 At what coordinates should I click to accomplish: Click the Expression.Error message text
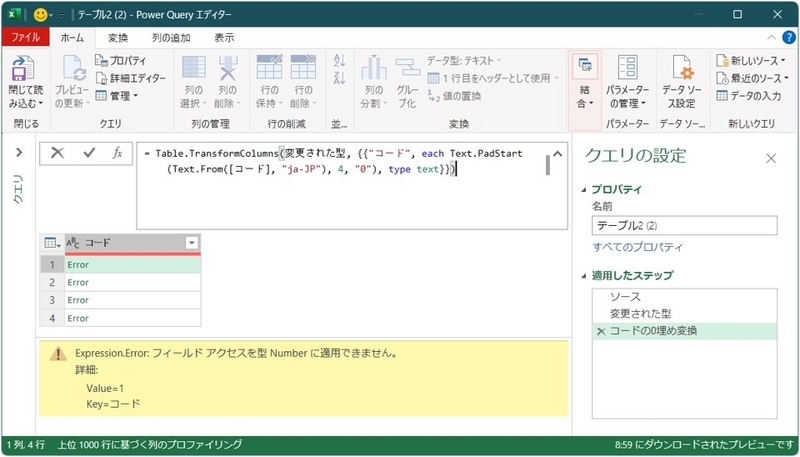pyautogui.click(x=236, y=353)
